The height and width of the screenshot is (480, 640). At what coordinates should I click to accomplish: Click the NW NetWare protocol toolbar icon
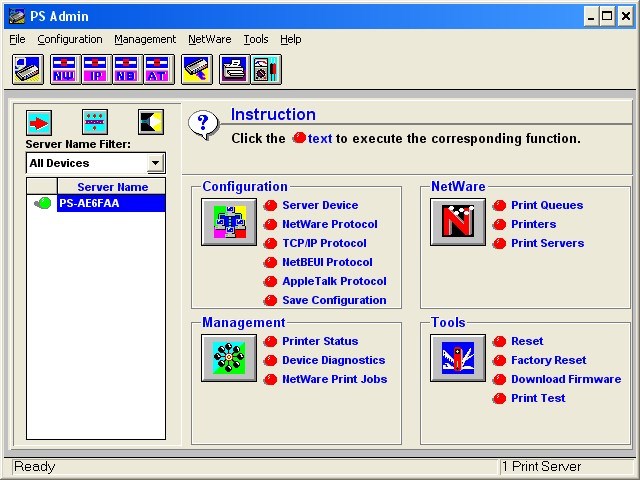click(x=65, y=69)
